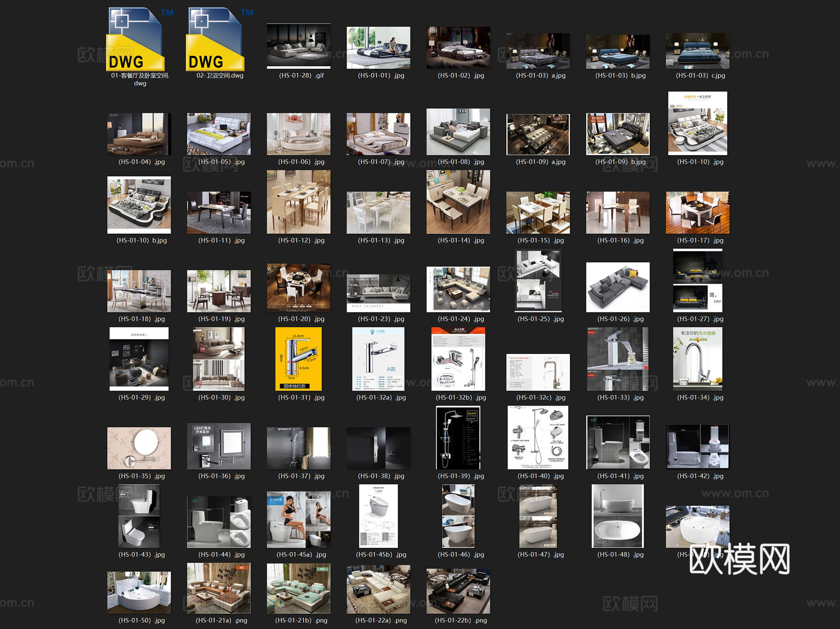The width and height of the screenshot is (840, 629).
Task: Select the (HS-01-38) .jpg dark thumbnail
Action: pyautogui.click(x=378, y=448)
